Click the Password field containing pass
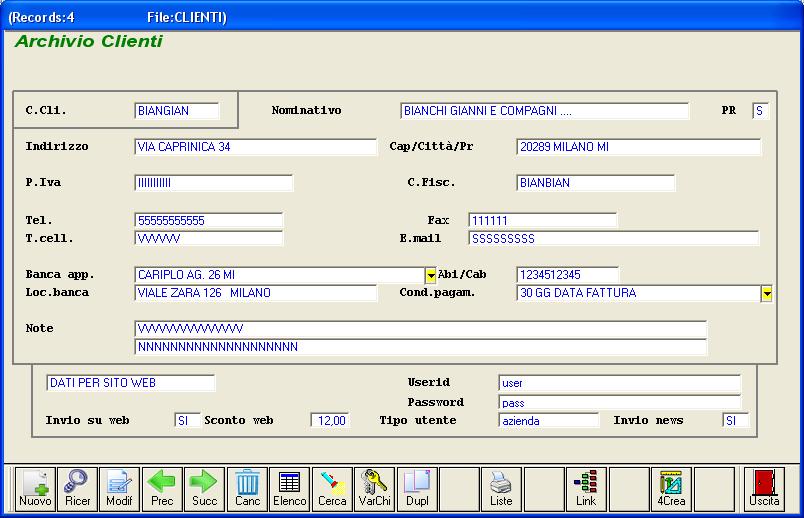Viewport: 804px width, 518px height. point(619,403)
